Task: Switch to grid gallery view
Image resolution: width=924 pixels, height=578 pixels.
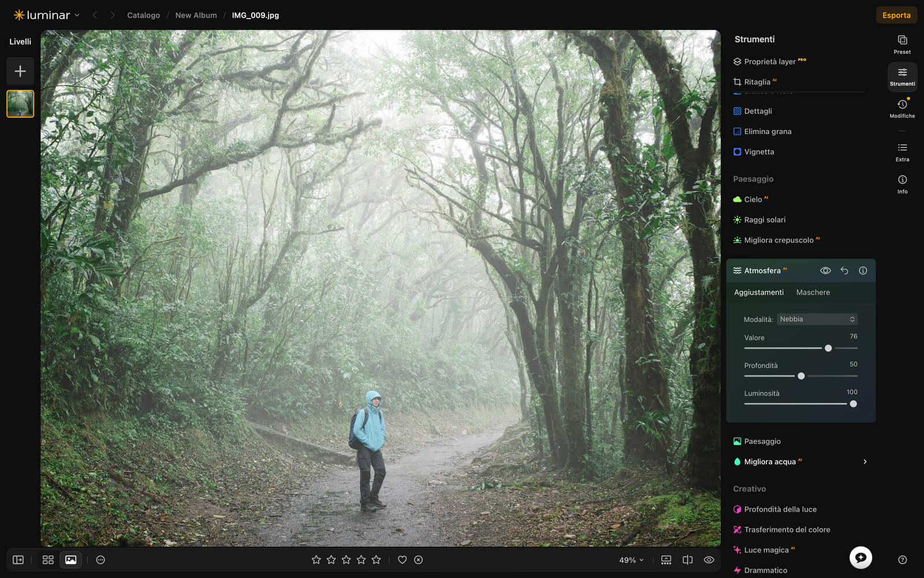Action: coord(48,560)
